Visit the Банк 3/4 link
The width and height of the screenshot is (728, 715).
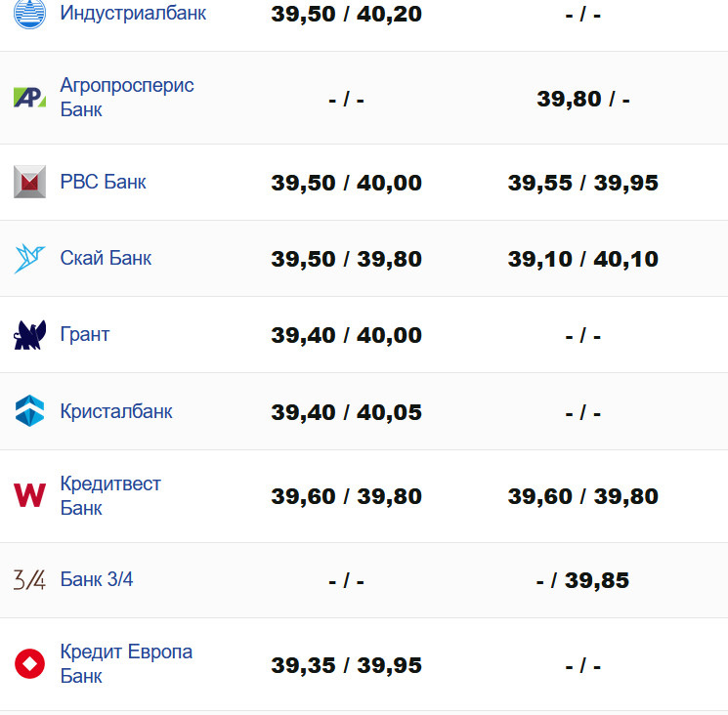97,579
